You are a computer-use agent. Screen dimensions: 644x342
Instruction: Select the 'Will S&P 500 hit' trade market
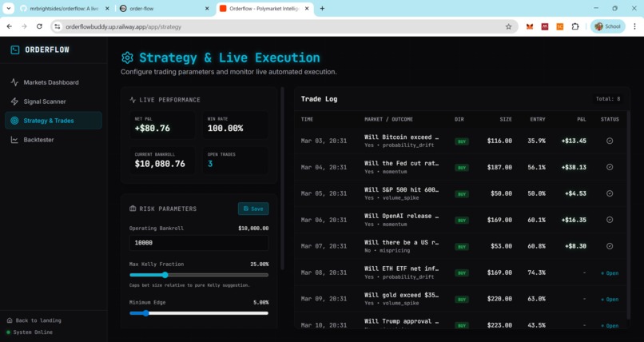(x=401, y=189)
